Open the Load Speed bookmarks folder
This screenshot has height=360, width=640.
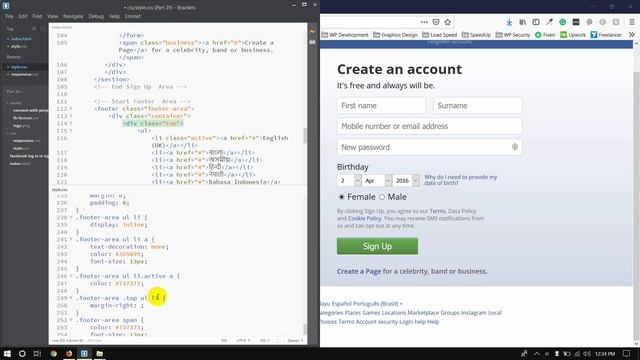coord(440,35)
